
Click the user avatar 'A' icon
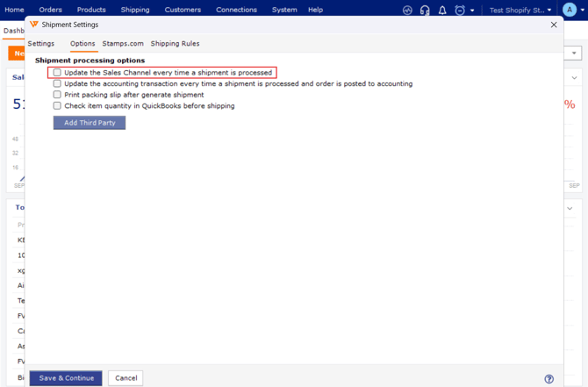(x=569, y=11)
